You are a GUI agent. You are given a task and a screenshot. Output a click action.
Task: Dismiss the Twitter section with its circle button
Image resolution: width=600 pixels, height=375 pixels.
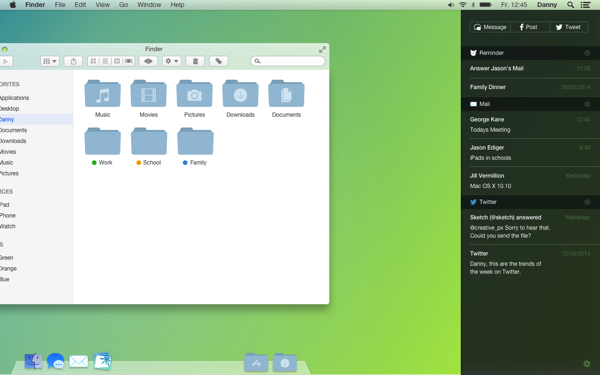(587, 202)
